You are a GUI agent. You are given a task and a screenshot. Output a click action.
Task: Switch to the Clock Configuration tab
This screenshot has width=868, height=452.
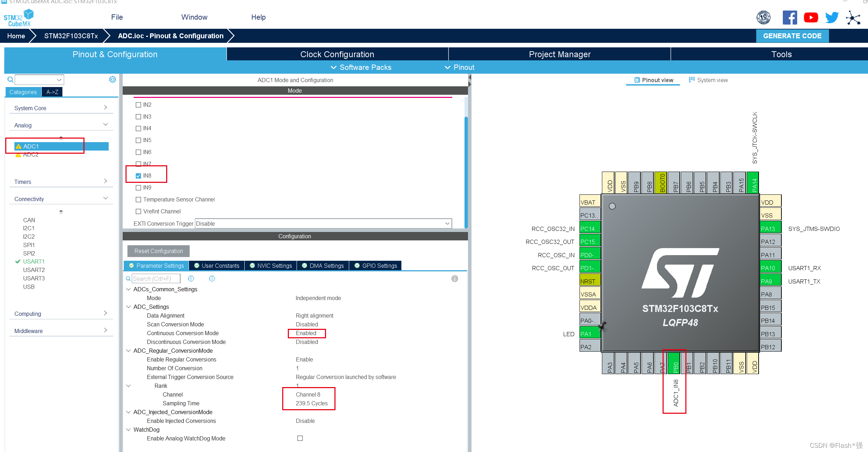pyautogui.click(x=337, y=54)
